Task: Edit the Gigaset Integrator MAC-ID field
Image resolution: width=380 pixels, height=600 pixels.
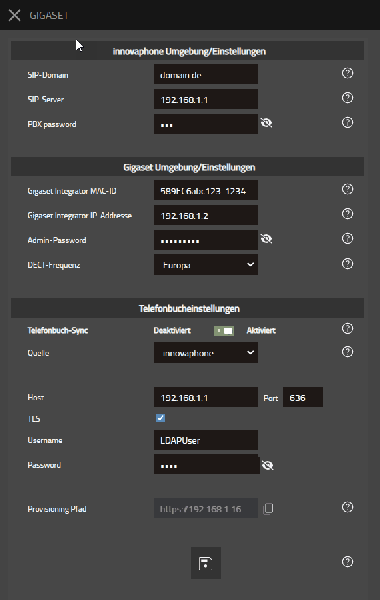Action: pyautogui.click(x=206, y=190)
